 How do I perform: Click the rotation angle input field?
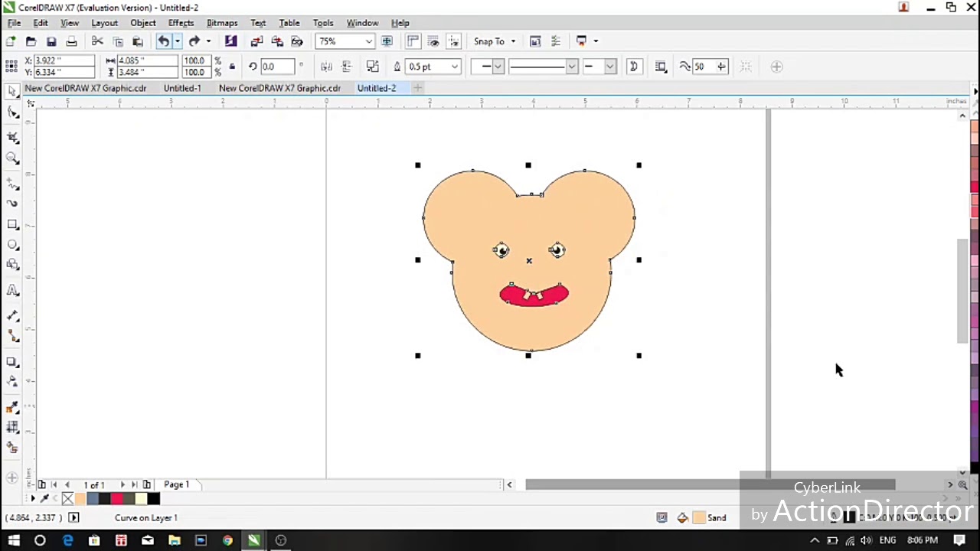point(278,67)
